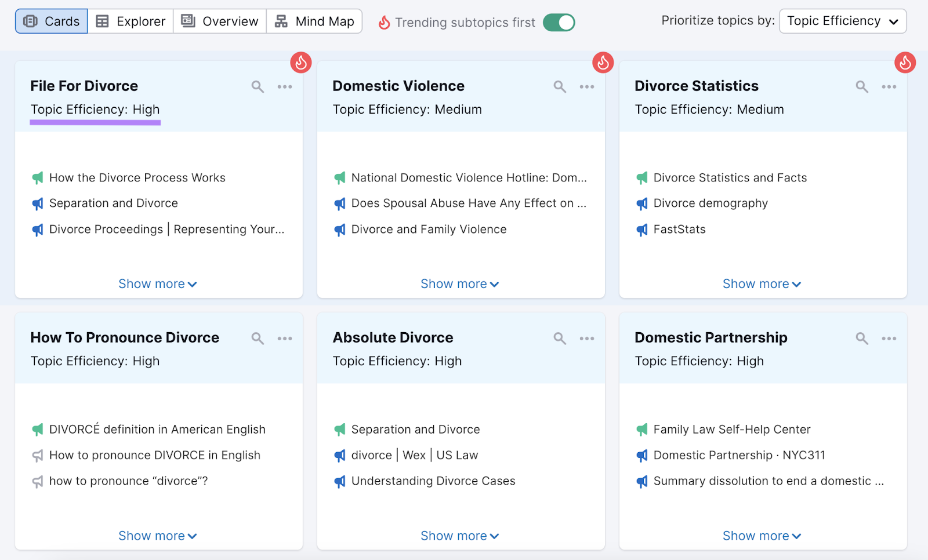This screenshot has height=560, width=928.
Task: Expand Show more on Absolute Divorce card
Action: pyautogui.click(x=459, y=536)
